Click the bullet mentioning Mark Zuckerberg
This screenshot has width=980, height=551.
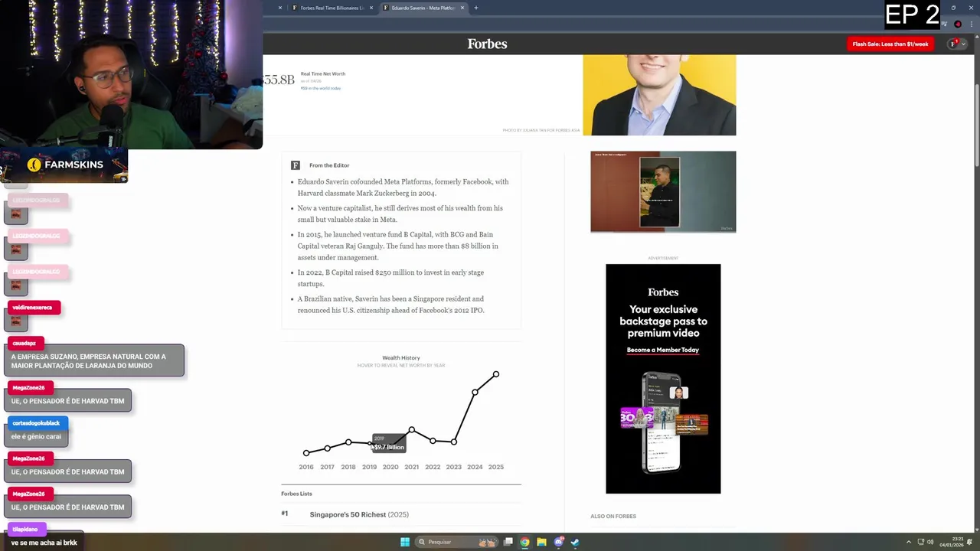403,187
